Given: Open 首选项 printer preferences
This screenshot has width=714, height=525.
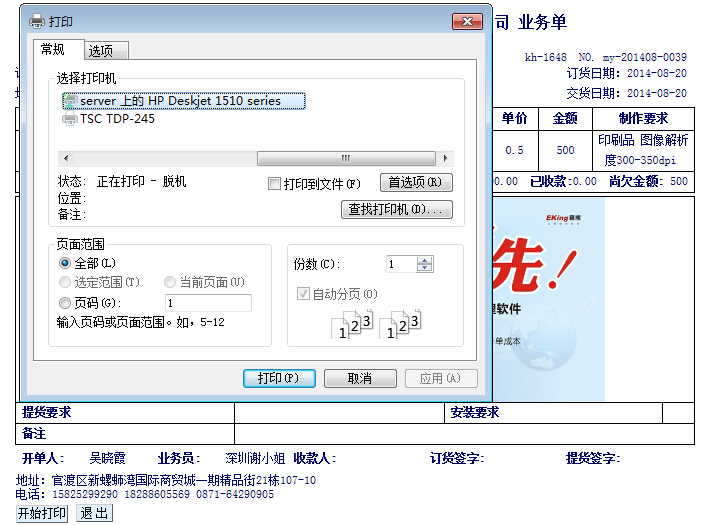Looking at the screenshot, I should [x=416, y=183].
